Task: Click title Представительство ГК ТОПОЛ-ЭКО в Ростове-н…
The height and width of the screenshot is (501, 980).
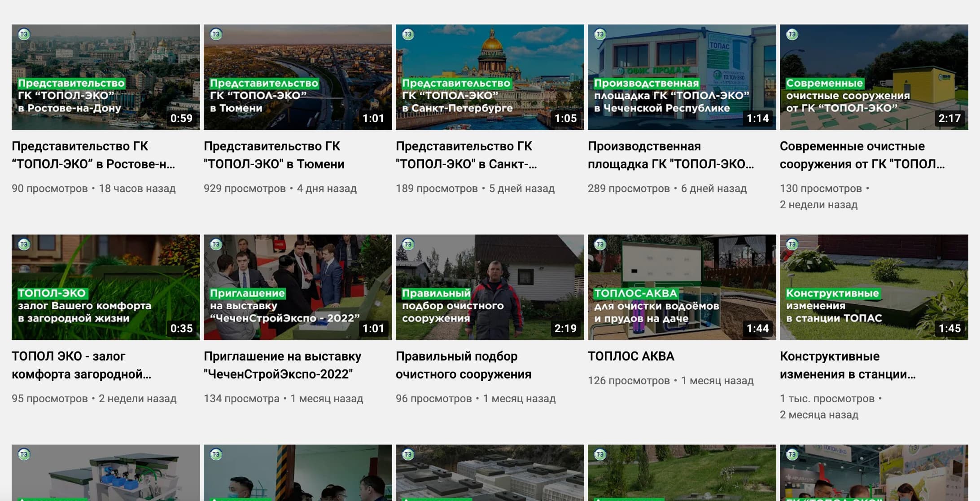Action: (93, 155)
